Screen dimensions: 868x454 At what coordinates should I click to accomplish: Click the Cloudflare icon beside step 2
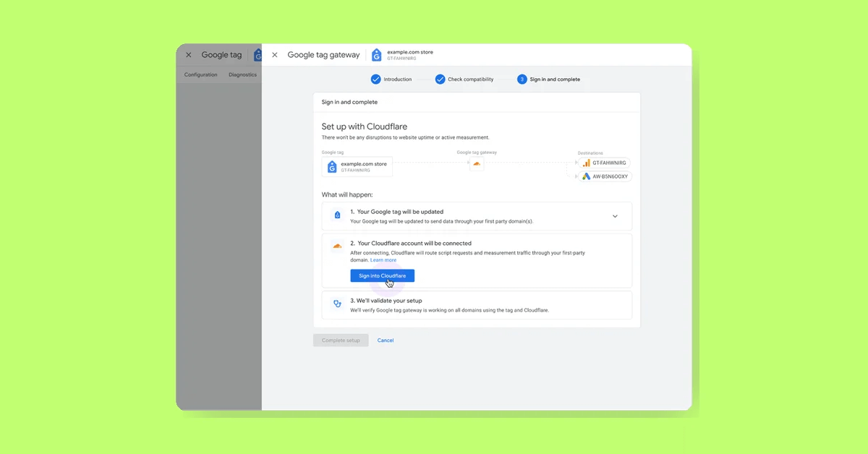click(336, 247)
